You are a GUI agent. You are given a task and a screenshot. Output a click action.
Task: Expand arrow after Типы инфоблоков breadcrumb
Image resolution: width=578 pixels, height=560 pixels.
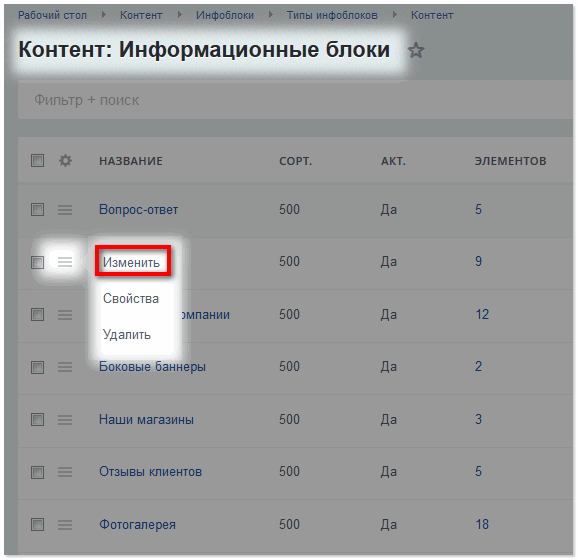click(x=394, y=15)
